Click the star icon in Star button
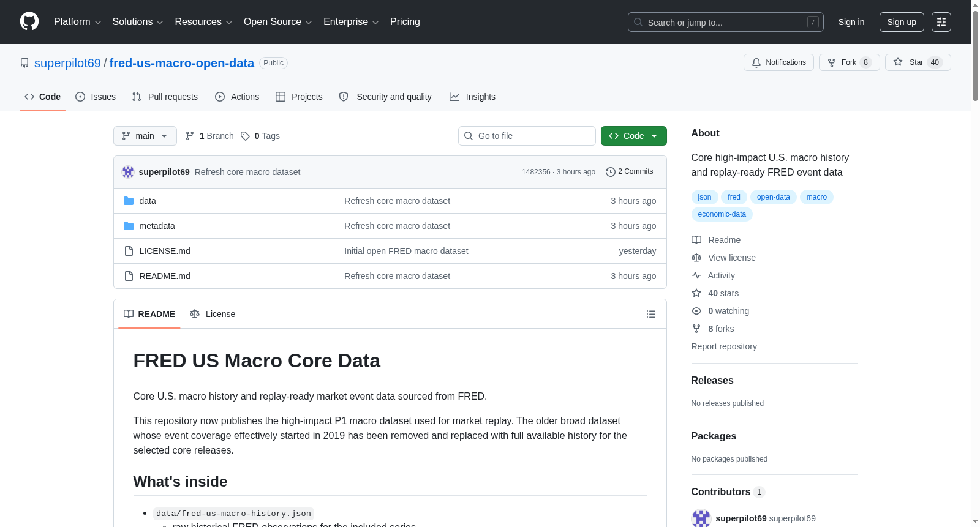 point(898,62)
